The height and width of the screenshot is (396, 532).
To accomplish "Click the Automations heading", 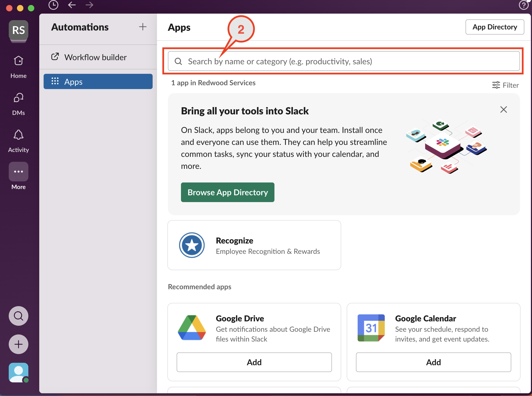I will 80,27.
